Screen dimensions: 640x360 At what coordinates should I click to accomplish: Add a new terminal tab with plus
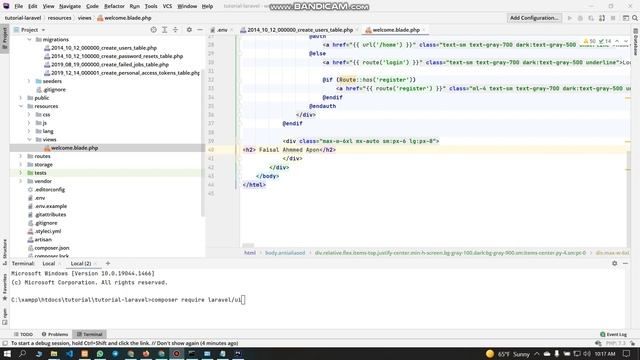coord(108,263)
